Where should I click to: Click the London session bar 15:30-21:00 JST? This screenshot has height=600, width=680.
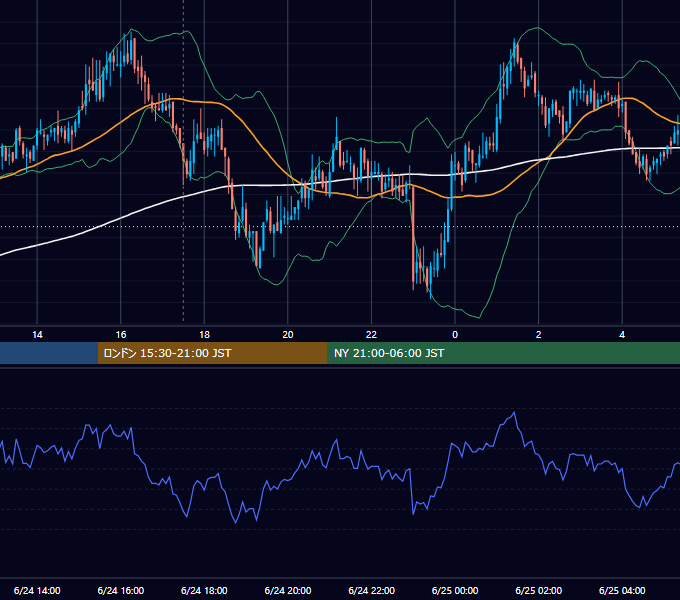coord(212,353)
